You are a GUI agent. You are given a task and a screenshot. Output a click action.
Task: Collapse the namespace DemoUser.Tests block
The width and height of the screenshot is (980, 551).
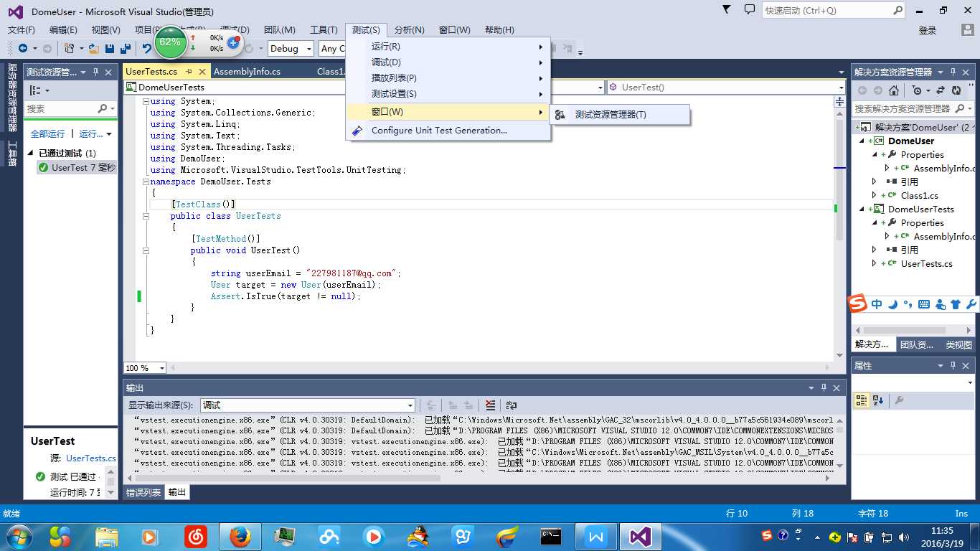tap(146, 182)
